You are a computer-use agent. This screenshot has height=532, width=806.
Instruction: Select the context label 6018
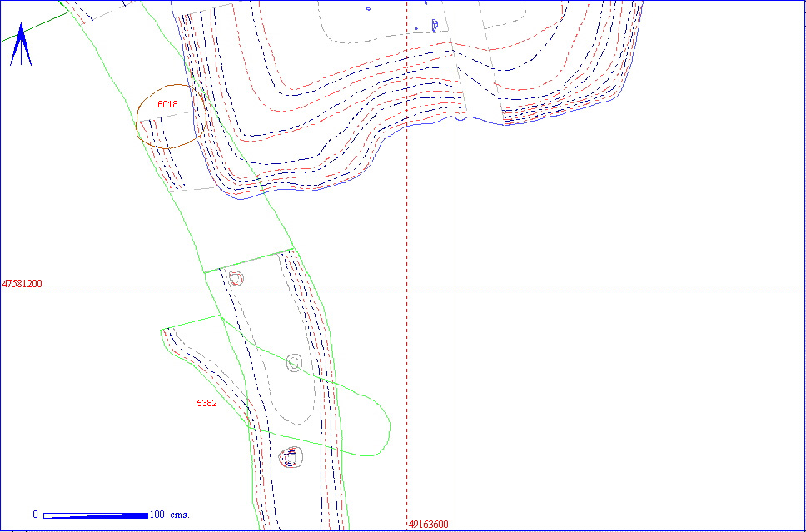coord(167,104)
